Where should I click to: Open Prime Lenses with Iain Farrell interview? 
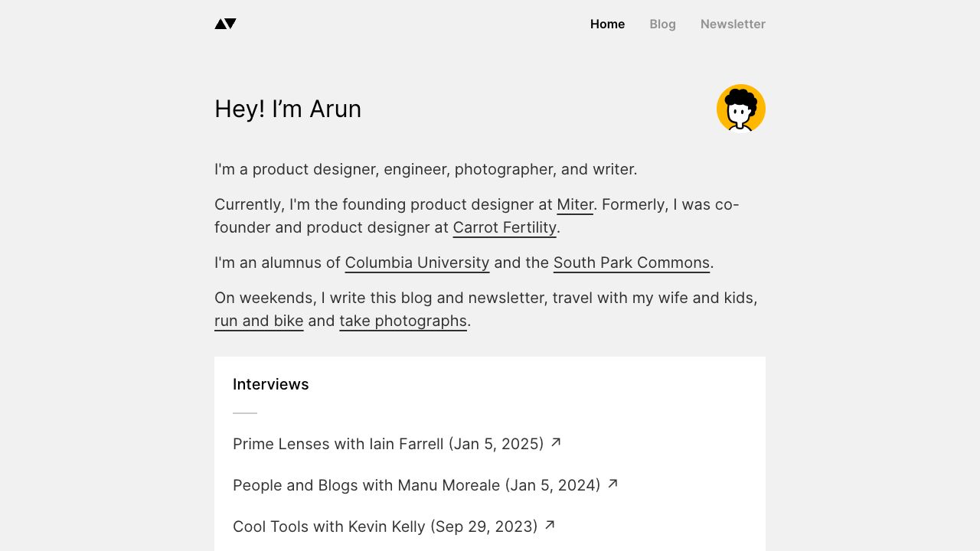pos(387,444)
